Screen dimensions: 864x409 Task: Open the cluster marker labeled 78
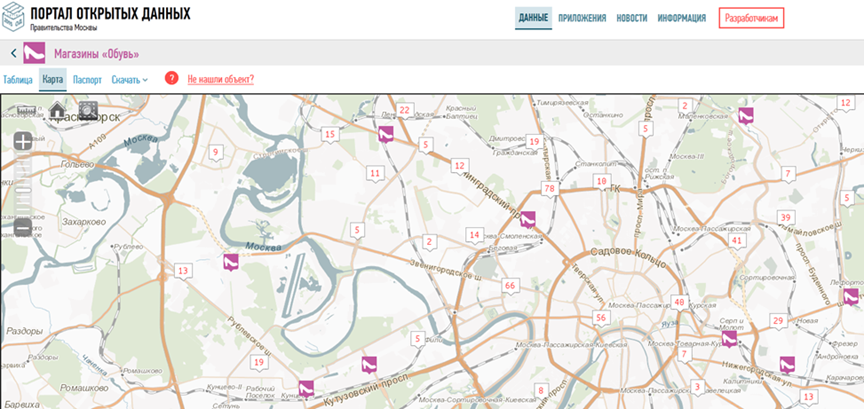(548, 189)
